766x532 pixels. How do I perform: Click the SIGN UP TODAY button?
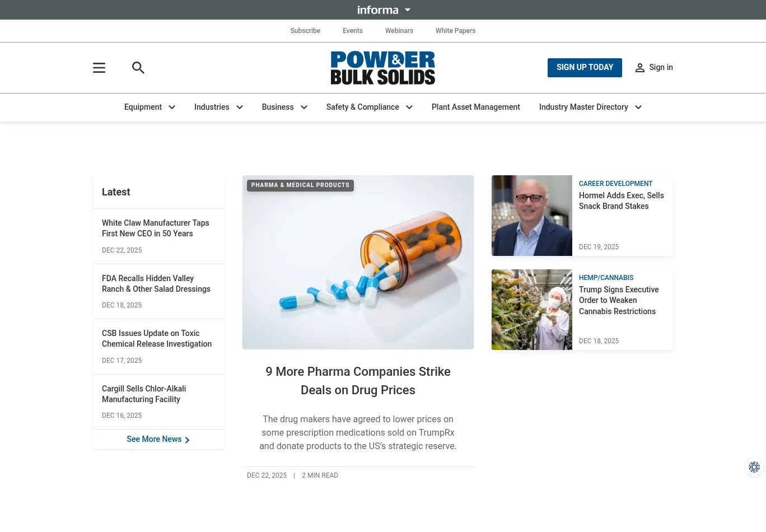[585, 68]
